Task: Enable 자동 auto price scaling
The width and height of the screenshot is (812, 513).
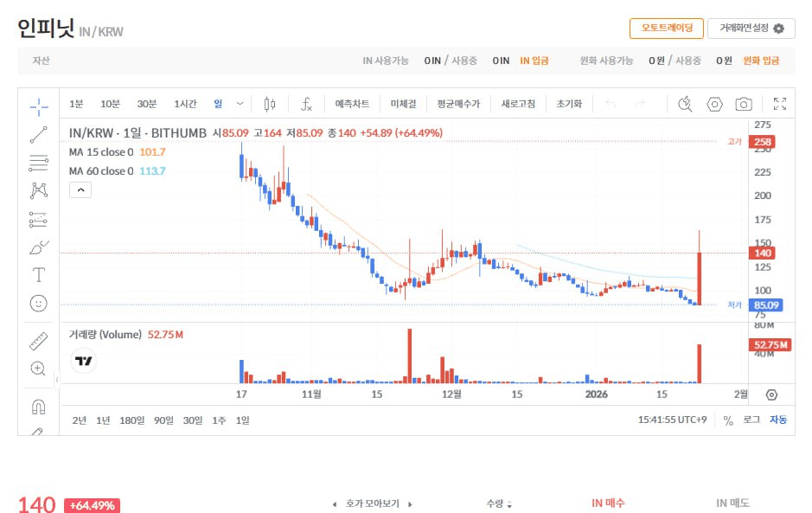Action: pyautogui.click(x=777, y=420)
